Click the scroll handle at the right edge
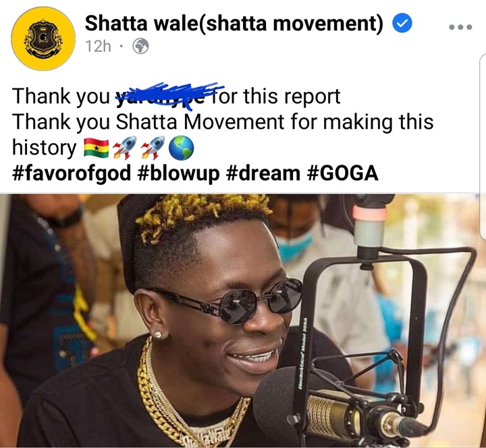 click(483, 146)
